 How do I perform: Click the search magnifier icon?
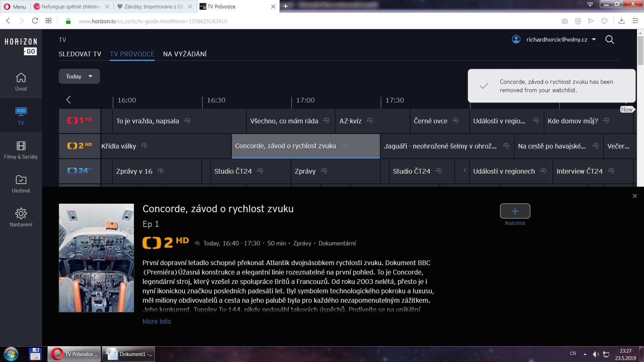click(x=609, y=40)
